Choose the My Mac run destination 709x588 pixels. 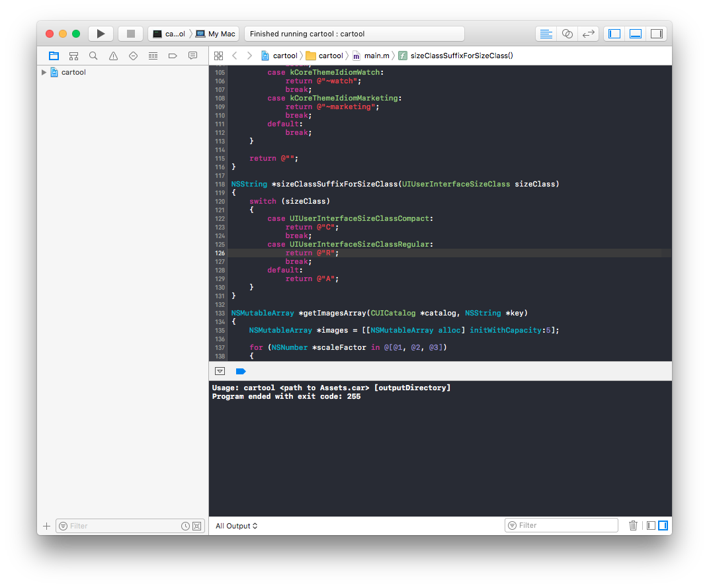coord(216,34)
